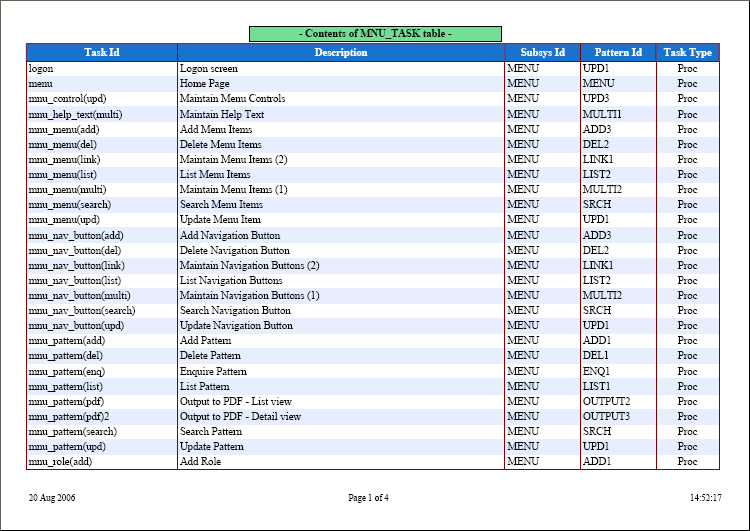Select the mnu_role(add) task id

[62, 461]
